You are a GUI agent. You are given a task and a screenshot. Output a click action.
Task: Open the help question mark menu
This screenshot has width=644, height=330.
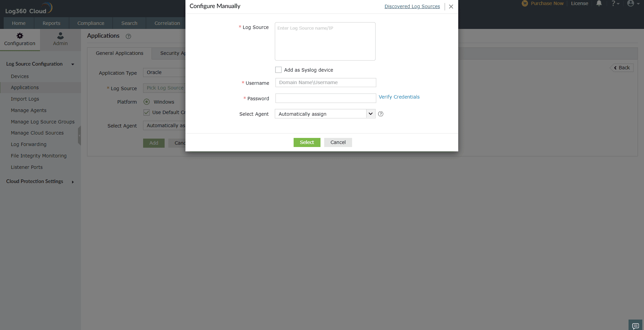[615, 3]
